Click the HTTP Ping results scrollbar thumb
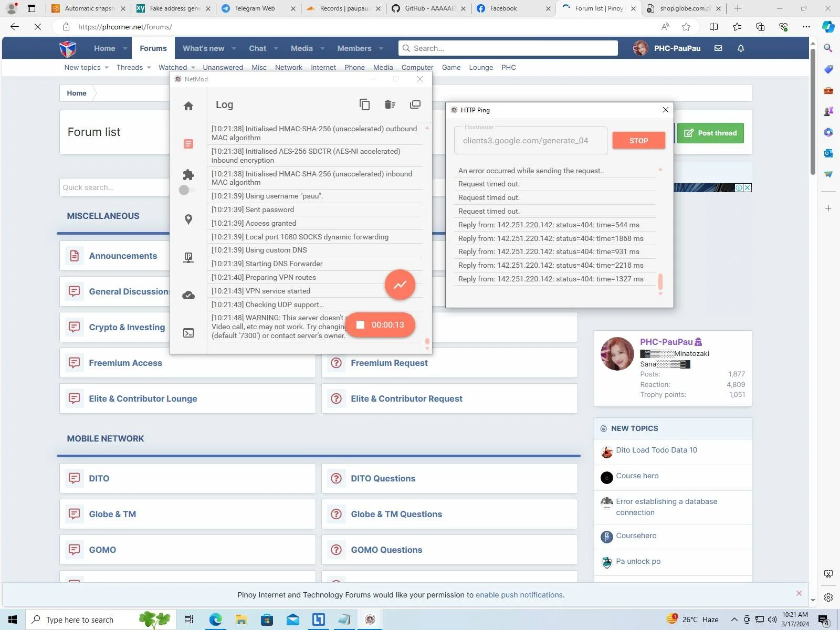 point(660,281)
